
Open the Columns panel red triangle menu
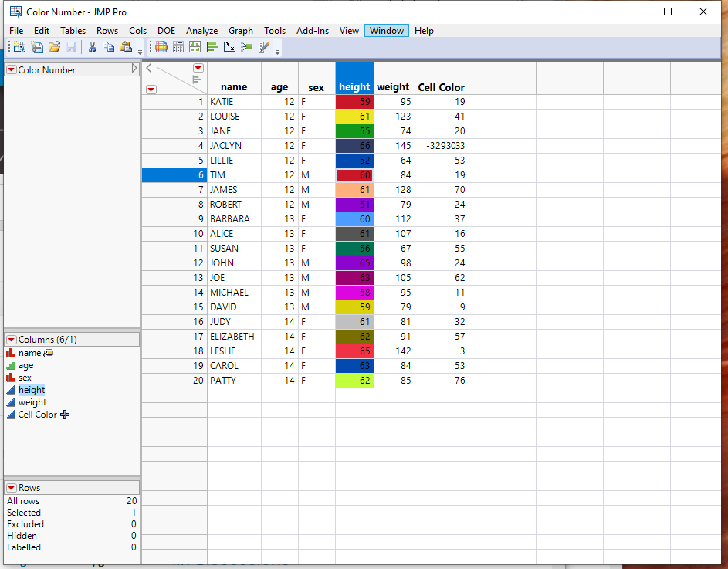(x=11, y=338)
